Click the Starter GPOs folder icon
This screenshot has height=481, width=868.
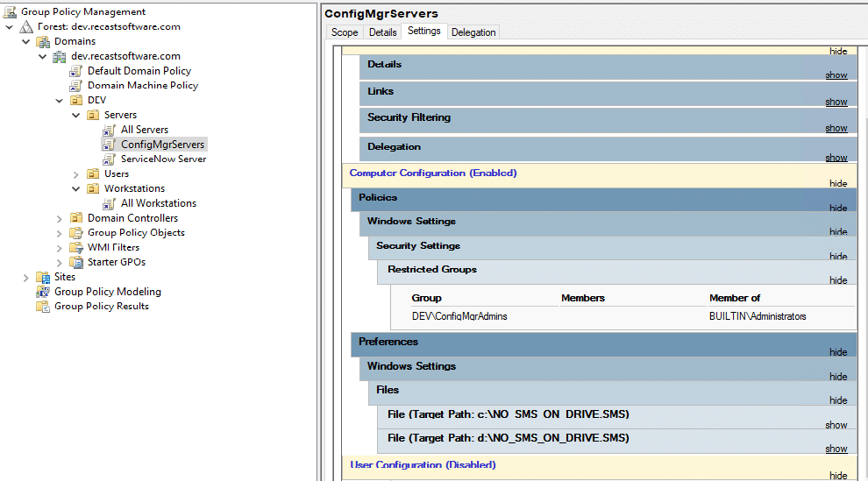tap(75, 262)
